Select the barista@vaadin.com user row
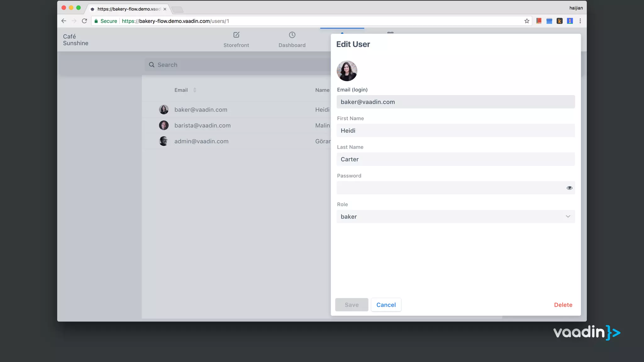Viewport: 644px width, 362px height. point(203,126)
